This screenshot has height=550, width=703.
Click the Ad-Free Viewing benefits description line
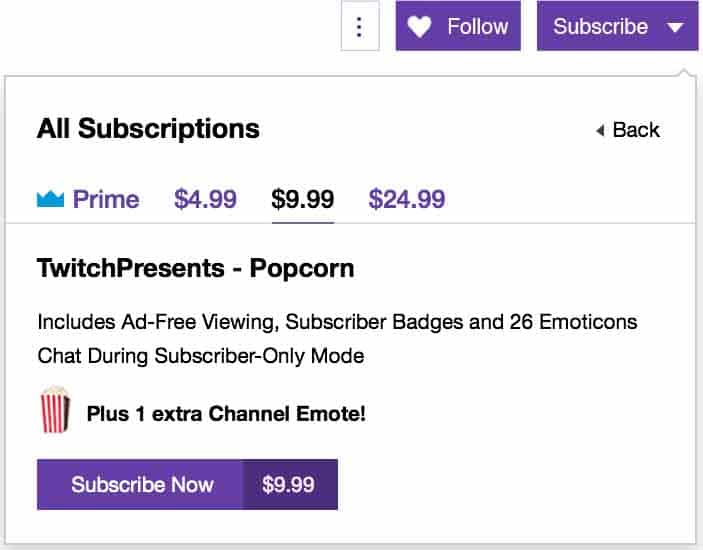pyautogui.click(x=337, y=323)
